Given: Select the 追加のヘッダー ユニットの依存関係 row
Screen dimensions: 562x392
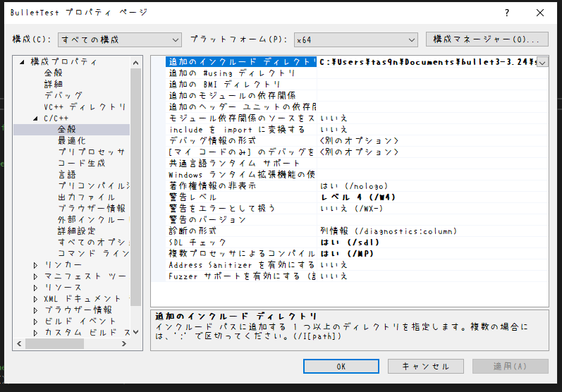Looking at the screenshot, I should (357, 107).
